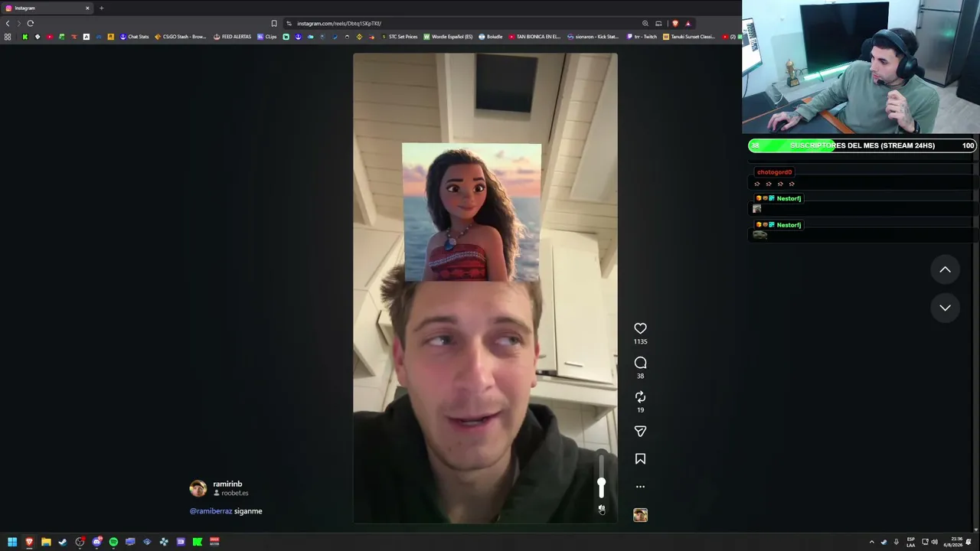
Task: Open Spotify from the taskbar
Action: (x=113, y=542)
